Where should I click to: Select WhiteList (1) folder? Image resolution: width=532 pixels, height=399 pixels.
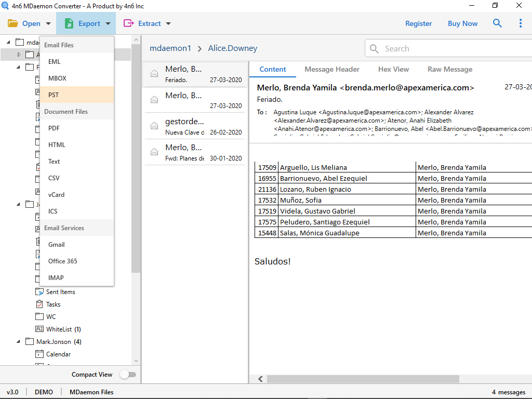click(63, 329)
